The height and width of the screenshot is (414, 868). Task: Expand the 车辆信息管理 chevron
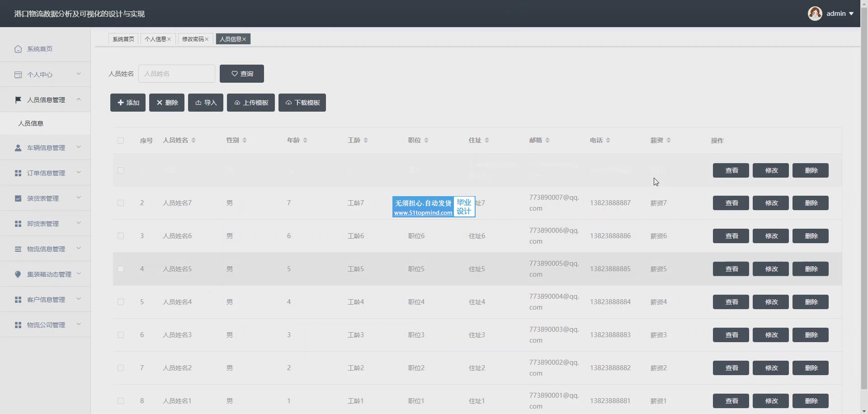(79, 147)
